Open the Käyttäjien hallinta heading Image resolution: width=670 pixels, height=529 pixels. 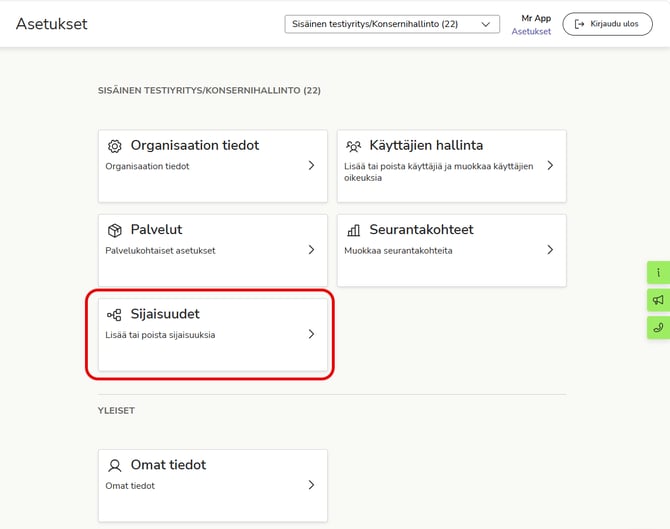[x=426, y=145]
